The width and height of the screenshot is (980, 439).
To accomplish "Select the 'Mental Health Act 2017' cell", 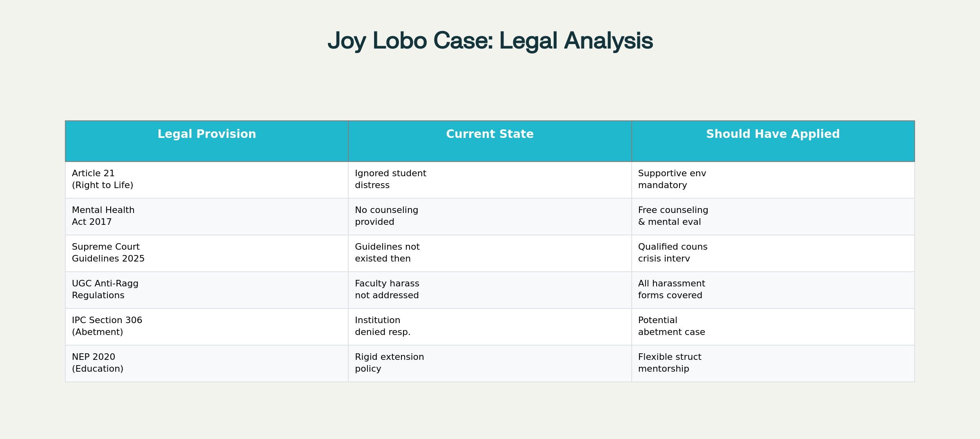I will pyautogui.click(x=103, y=216).
